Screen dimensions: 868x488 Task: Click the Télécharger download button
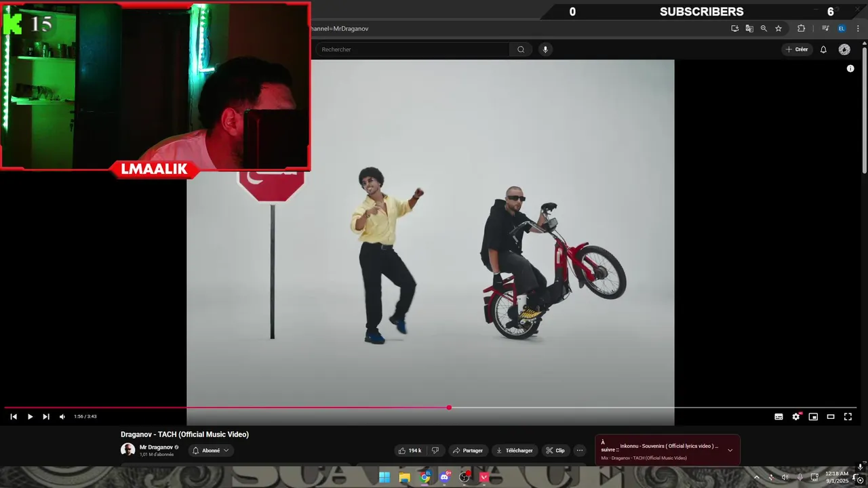coord(514,451)
